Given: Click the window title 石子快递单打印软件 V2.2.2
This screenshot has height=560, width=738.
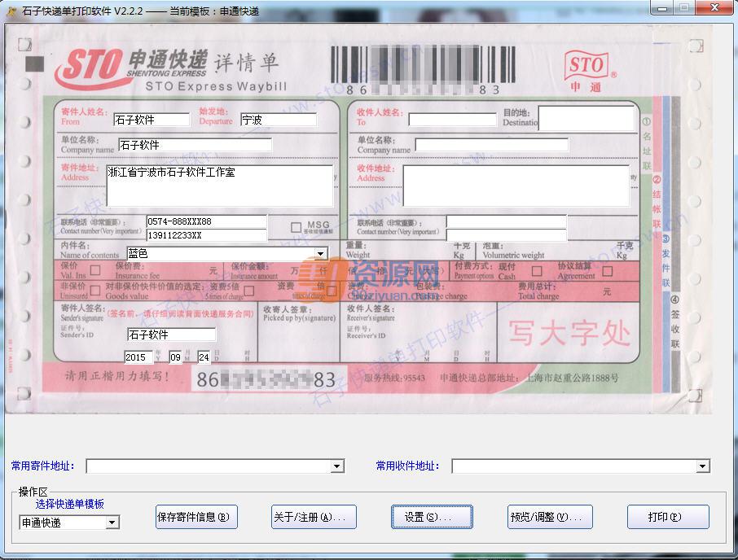Looking at the screenshot, I should (82, 11).
